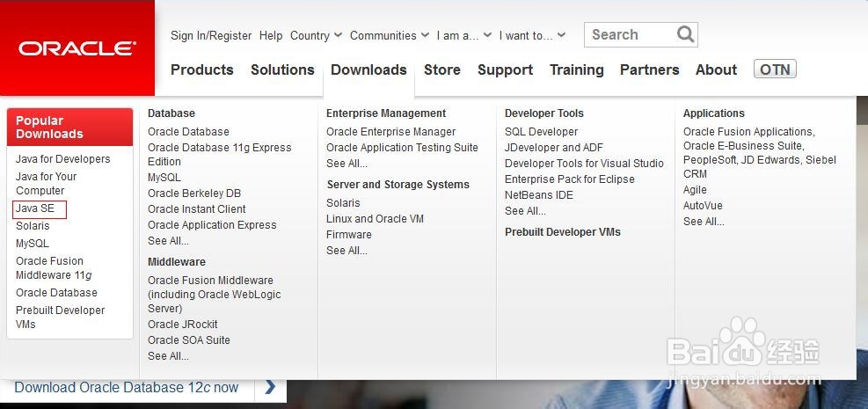
Task: Expand the Country dropdown
Action: coord(316,35)
